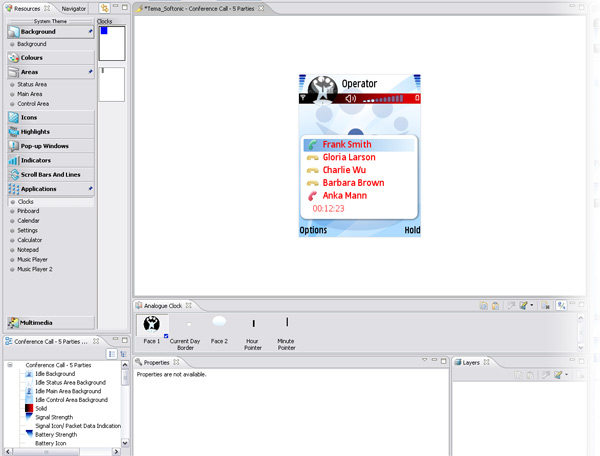Select Frank Smith in the call list

point(345,145)
